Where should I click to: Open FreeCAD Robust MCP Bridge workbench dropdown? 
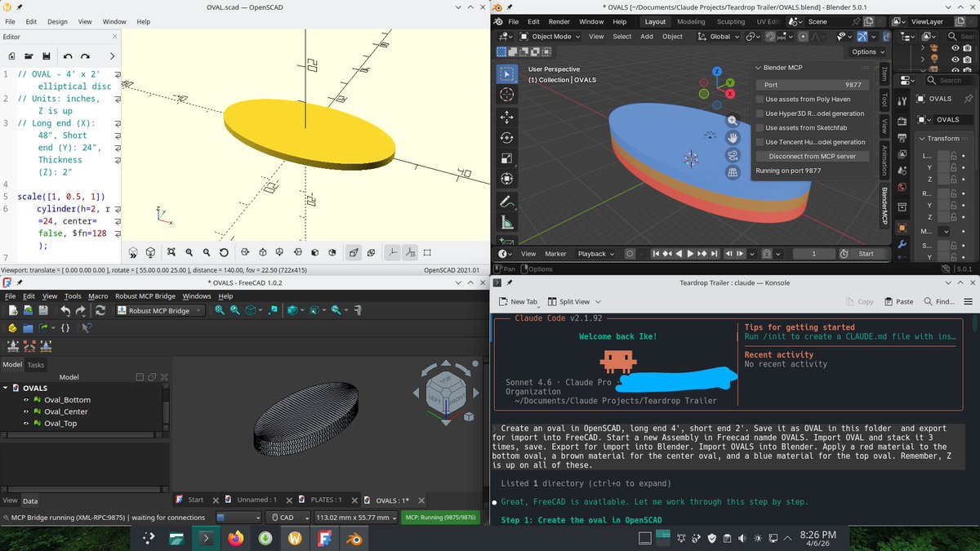160,310
